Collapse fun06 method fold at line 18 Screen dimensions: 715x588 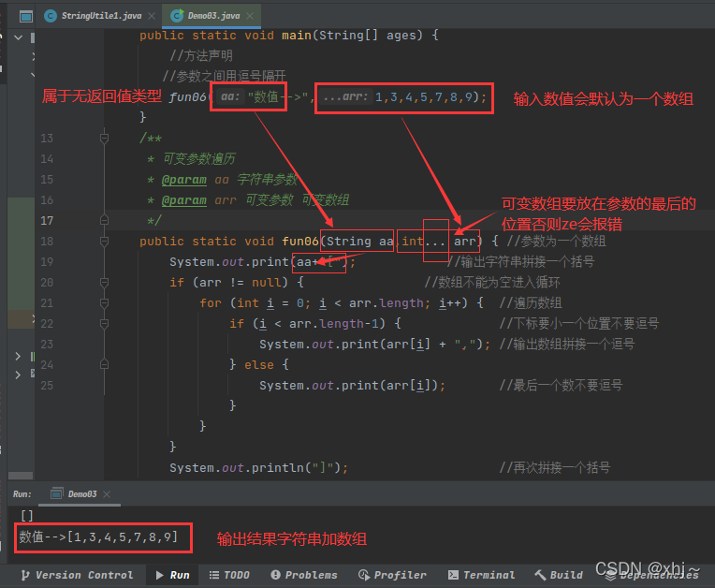pos(104,241)
